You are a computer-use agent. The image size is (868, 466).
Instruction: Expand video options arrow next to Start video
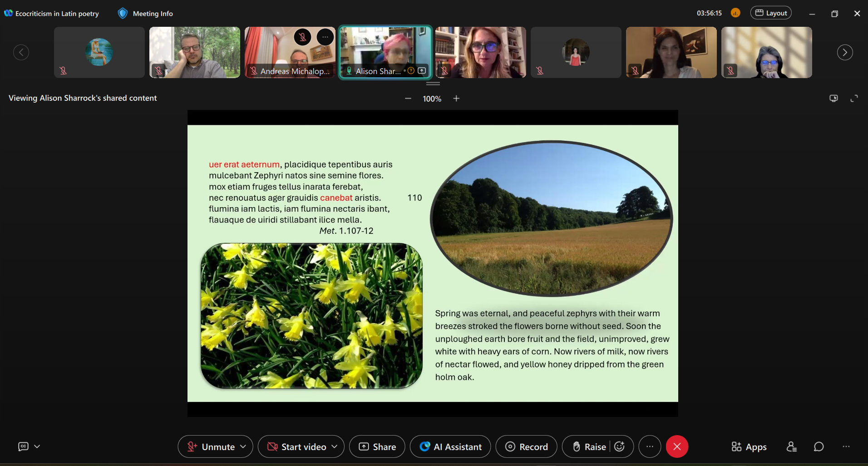[335, 447]
